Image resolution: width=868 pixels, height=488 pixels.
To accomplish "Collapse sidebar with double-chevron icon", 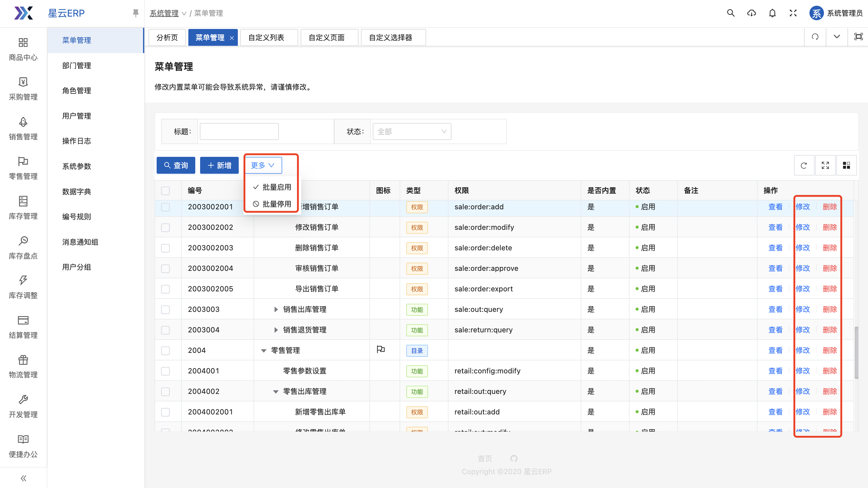I will pos(23,478).
